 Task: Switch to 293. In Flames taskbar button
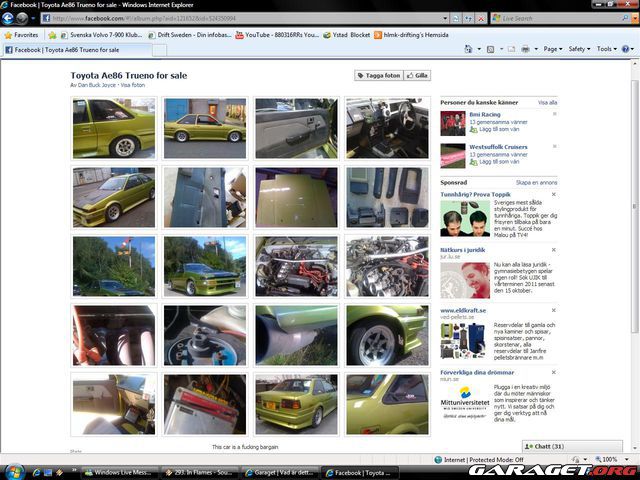[x=199, y=473]
